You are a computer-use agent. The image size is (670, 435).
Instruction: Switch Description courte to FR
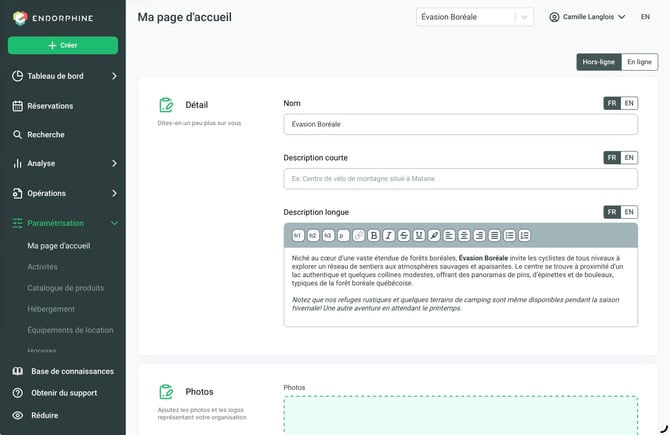coord(612,158)
